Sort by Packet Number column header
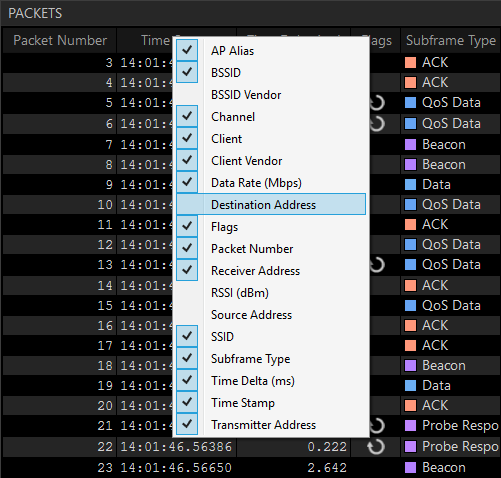 coord(60,40)
